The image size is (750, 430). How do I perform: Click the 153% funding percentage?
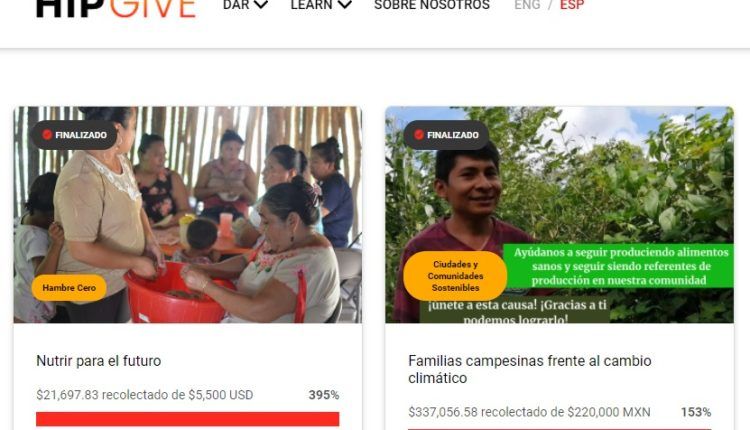click(696, 412)
